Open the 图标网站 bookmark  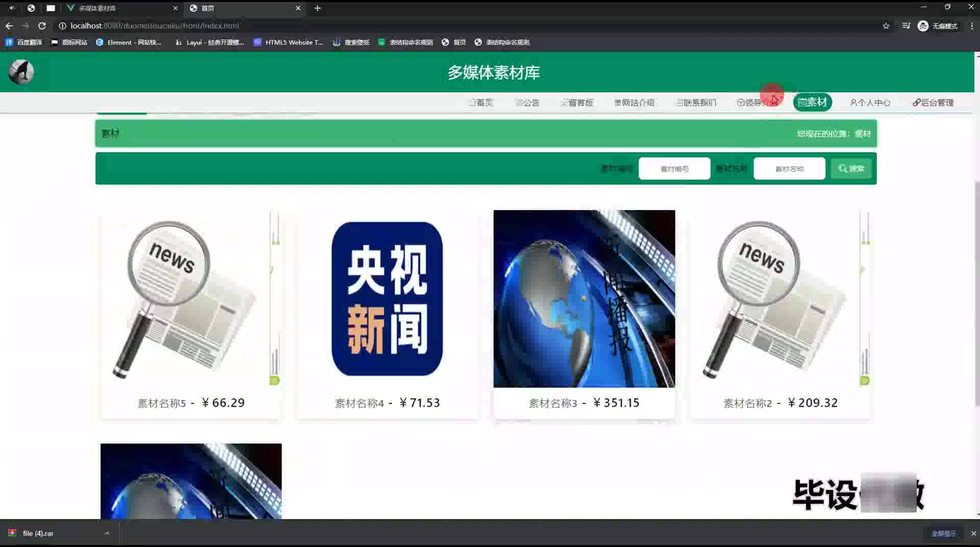coord(69,42)
